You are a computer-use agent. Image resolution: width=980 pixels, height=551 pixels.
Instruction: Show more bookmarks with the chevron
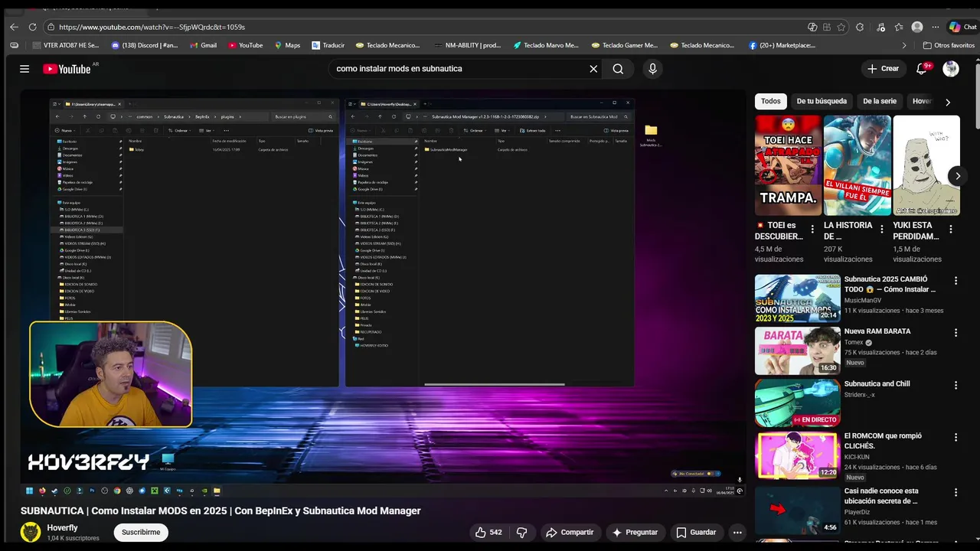[904, 45]
